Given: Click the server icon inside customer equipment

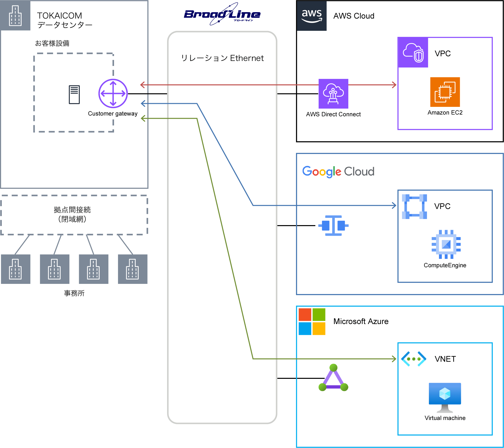Looking at the screenshot, I should point(74,94).
